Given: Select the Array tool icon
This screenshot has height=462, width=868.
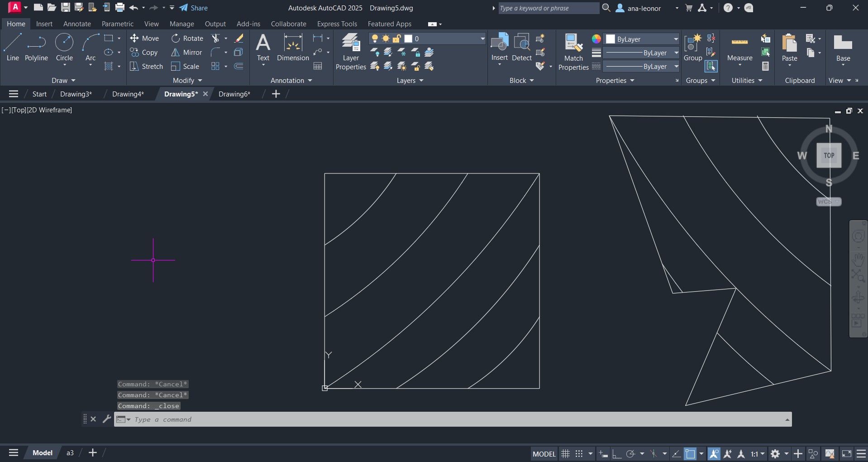Looking at the screenshot, I should [x=215, y=67].
